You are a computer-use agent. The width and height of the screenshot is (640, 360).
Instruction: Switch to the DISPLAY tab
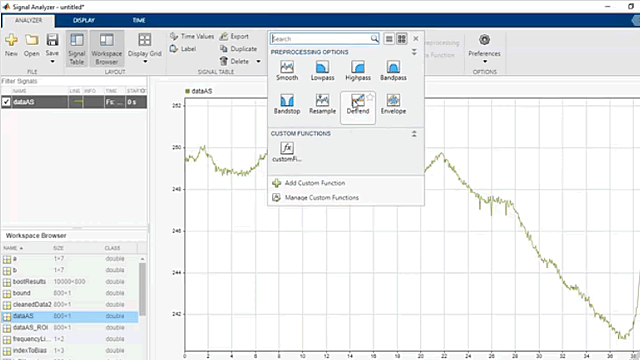84,20
